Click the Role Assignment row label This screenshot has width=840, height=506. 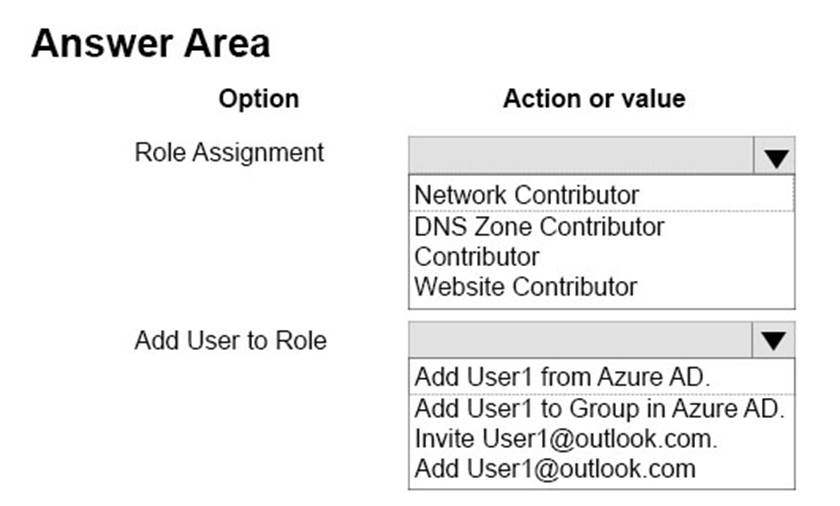click(229, 153)
